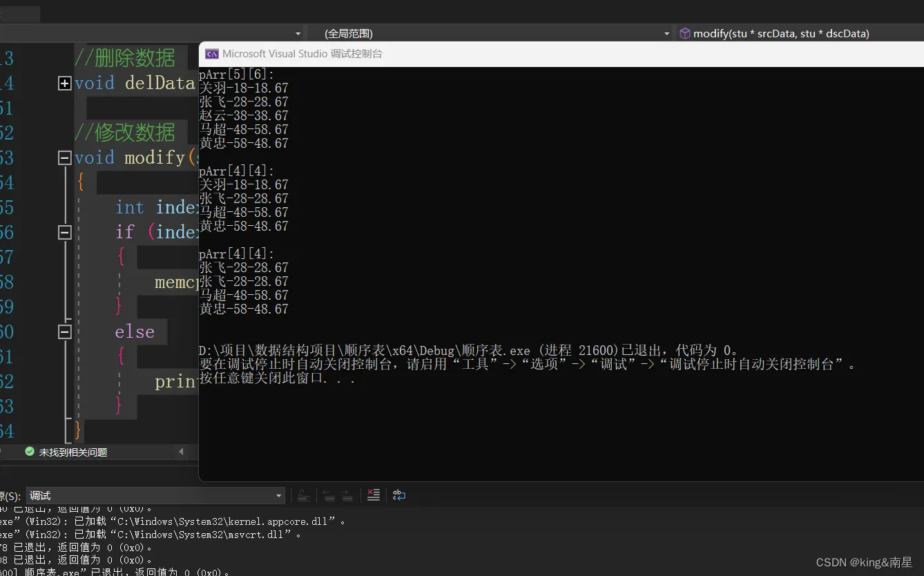The height and width of the screenshot is (576, 924).
Task: Click the void delData function signature
Action: (x=135, y=84)
